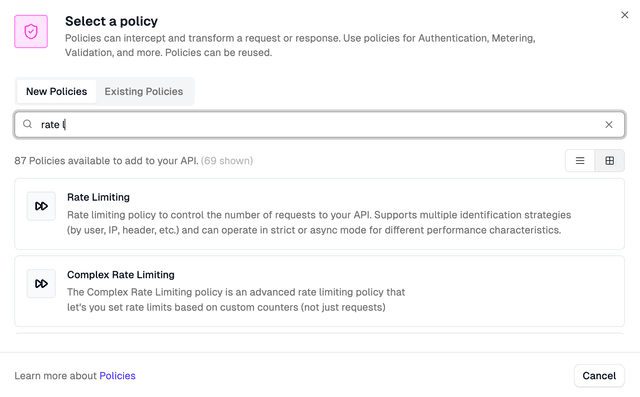Click the search magnifier icon
The image size is (640, 397).
[x=27, y=124]
